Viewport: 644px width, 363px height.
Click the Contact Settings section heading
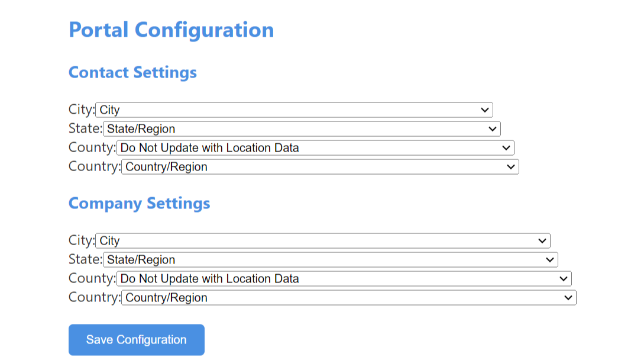click(x=132, y=72)
